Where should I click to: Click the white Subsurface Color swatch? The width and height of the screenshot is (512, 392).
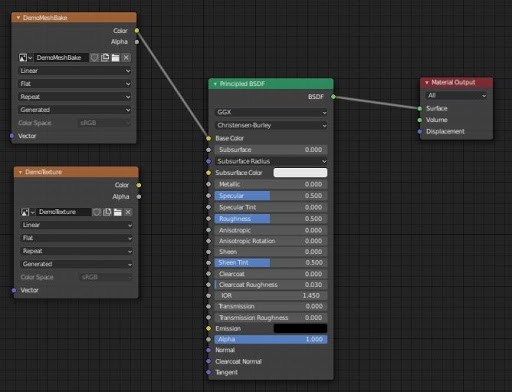click(x=300, y=173)
